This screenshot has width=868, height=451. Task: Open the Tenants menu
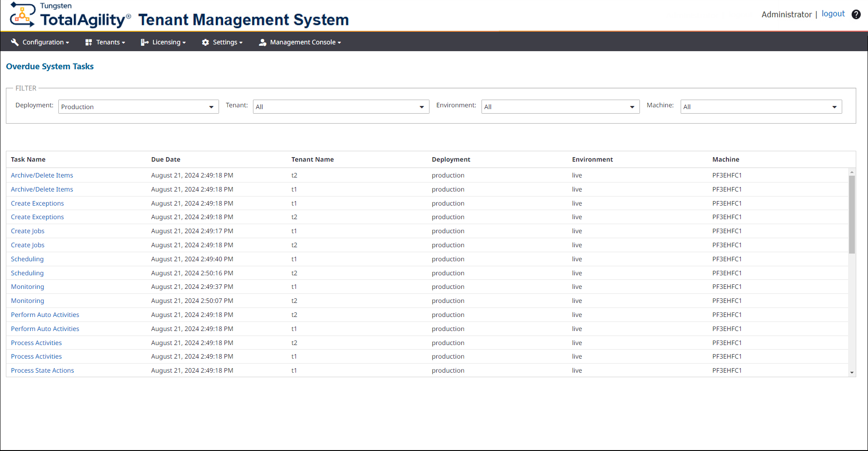(107, 42)
